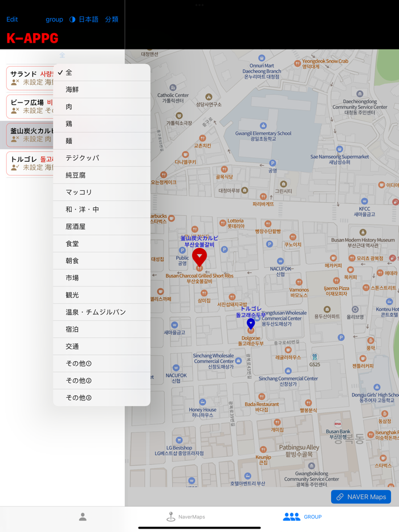Choose 宿泊 from the category menu
Image resolution: width=399 pixels, height=532 pixels.
click(101, 329)
